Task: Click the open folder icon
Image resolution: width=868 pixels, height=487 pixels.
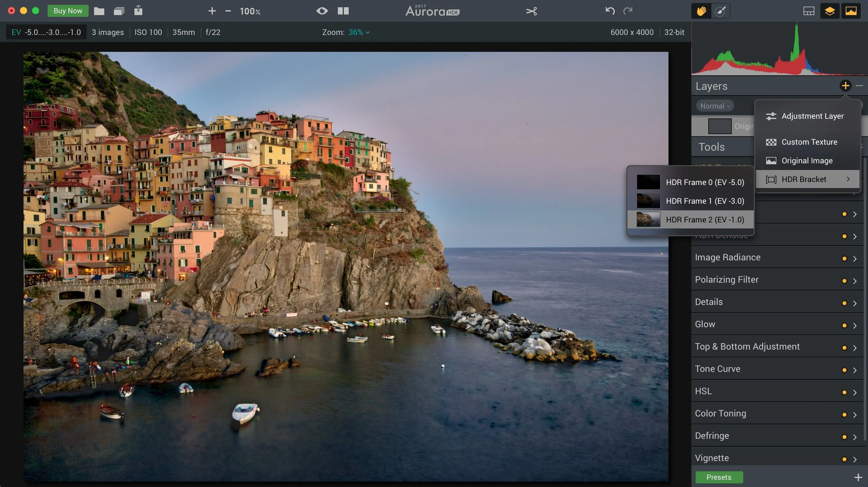Action: click(99, 11)
